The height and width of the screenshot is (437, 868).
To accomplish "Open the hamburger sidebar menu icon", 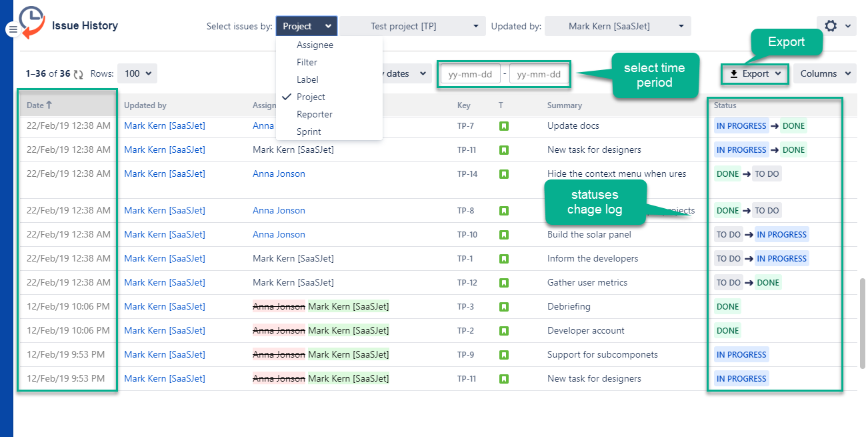I will pyautogui.click(x=13, y=29).
